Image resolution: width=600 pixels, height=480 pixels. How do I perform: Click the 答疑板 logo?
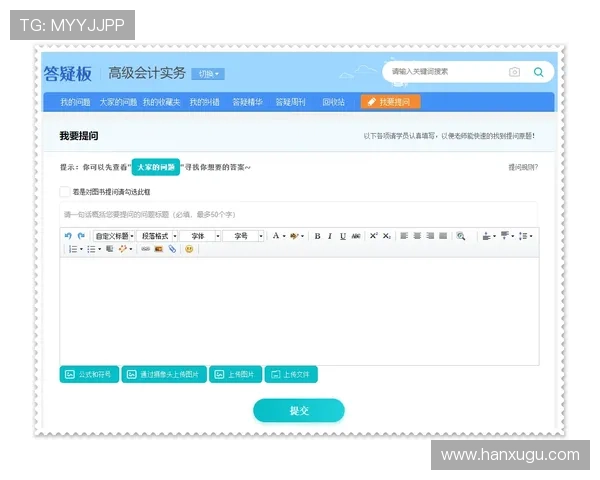tap(68, 73)
